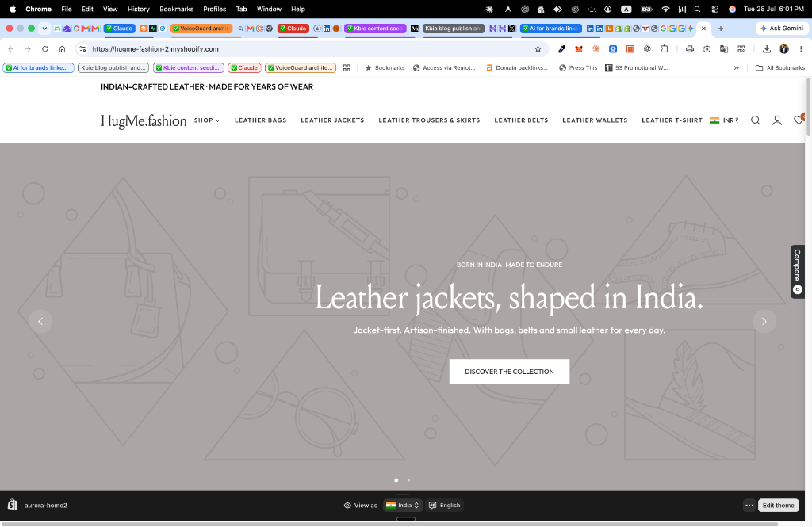Open the Chrome Profiles menu
The image size is (812, 527).
214,9
